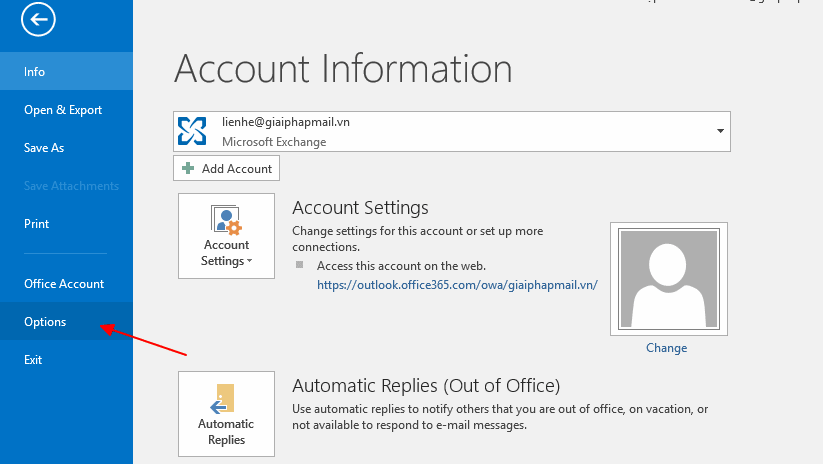
Task: Open the Automatic Replies button
Action: click(226, 414)
